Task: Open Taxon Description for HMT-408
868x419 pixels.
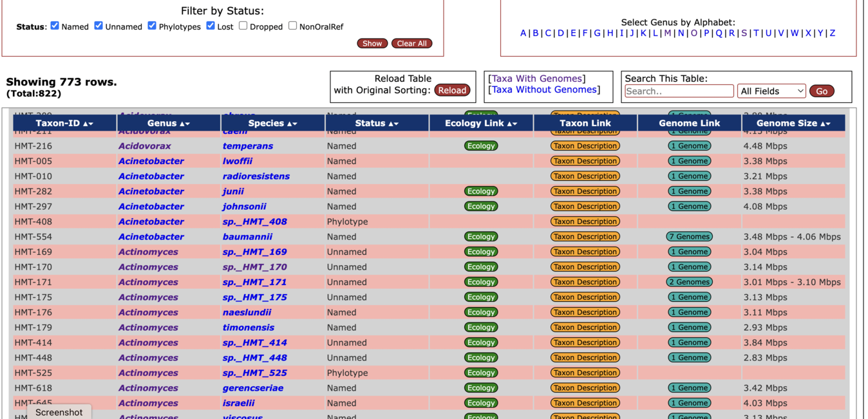Action: (x=585, y=221)
